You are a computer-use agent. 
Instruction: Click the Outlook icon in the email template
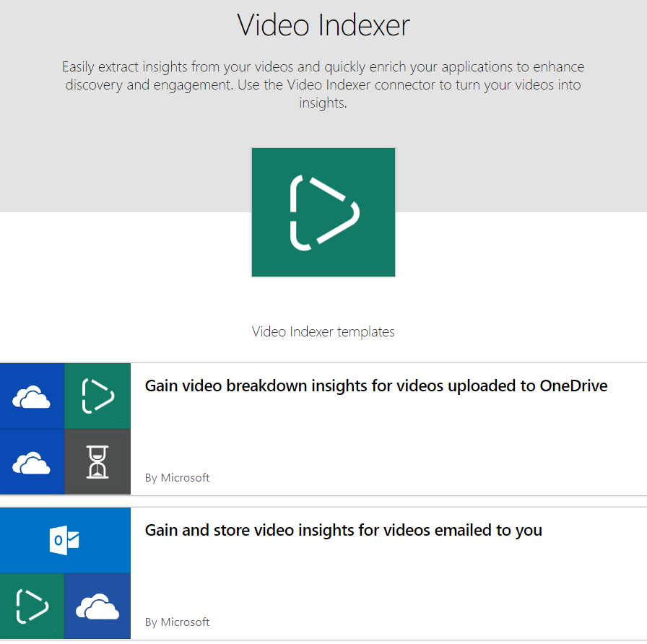click(65, 540)
